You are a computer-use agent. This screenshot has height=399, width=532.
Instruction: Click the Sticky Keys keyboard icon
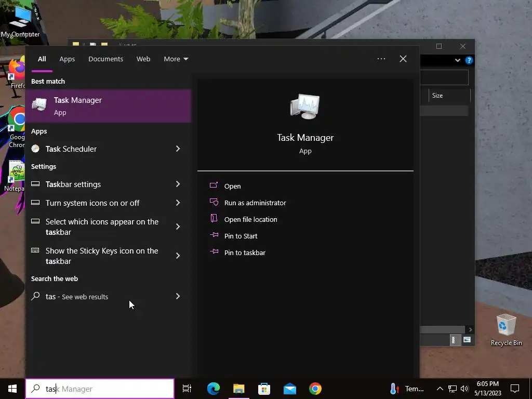point(35,250)
